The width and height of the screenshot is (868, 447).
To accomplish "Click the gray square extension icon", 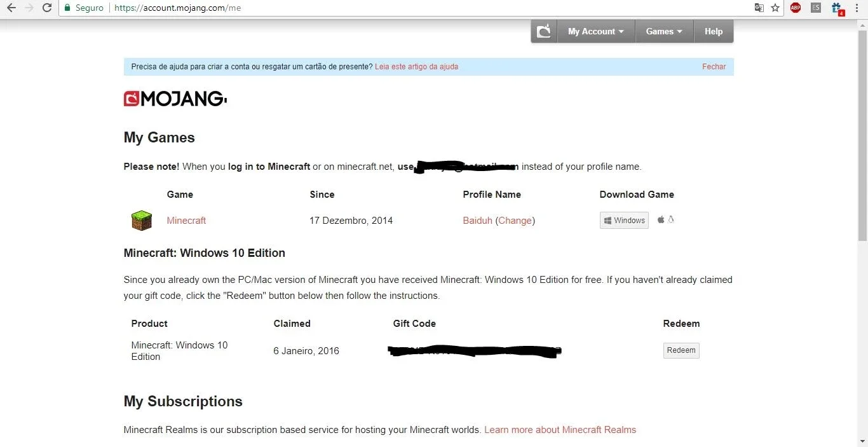I will coord(816,8).
